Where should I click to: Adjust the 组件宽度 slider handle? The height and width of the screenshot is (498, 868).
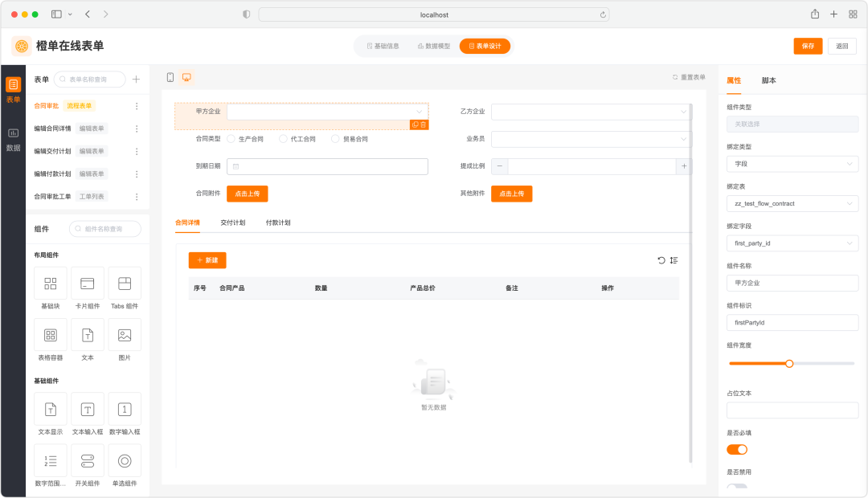(x=789, y=364)
